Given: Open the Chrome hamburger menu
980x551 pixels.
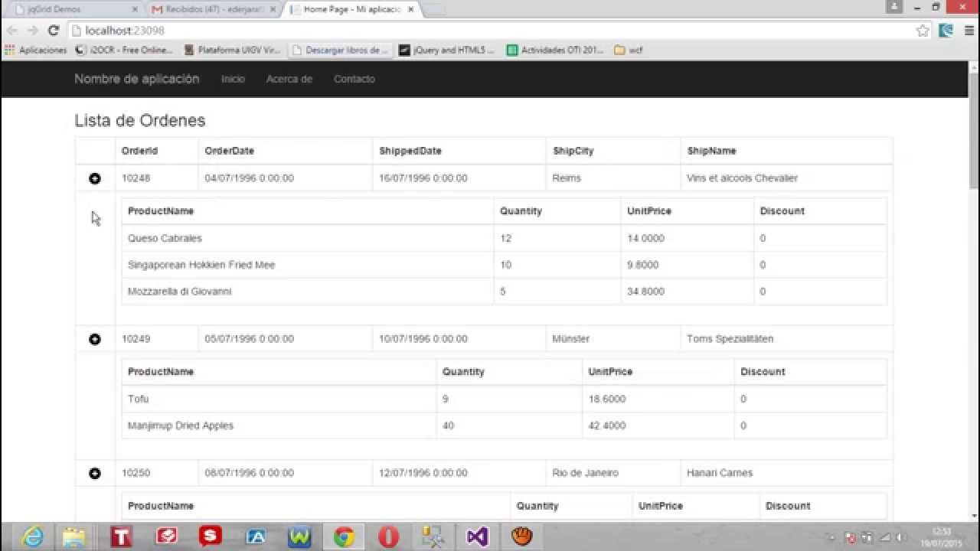Looking at the screenshot, I should (x=968, y=31).
